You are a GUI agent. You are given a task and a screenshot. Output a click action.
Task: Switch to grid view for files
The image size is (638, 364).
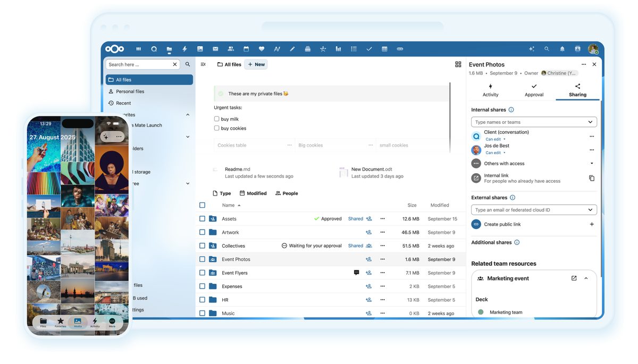pyautogui.click(x=458, y=64)
